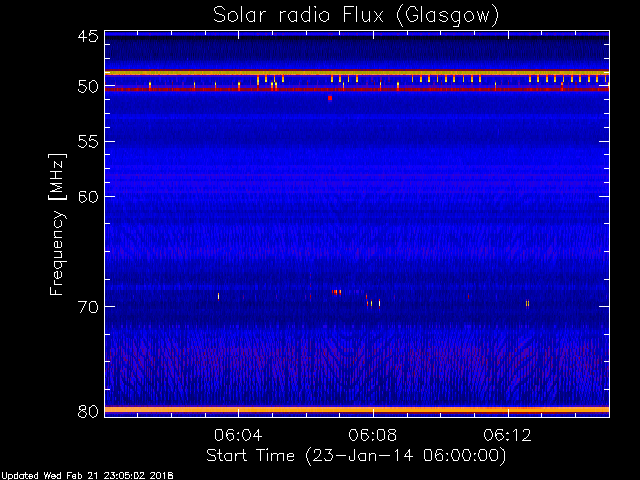This screenshot has width=640, height=480.
Task: Click the "Updated Wed Feb 21 23:05:02 2018" timestamp
Action: click(x=87, y=476)
